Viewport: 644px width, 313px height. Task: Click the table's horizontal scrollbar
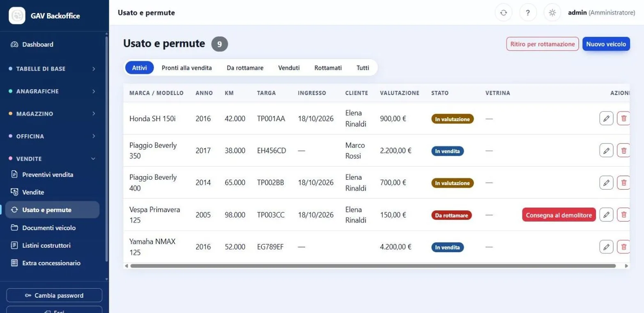373,266
